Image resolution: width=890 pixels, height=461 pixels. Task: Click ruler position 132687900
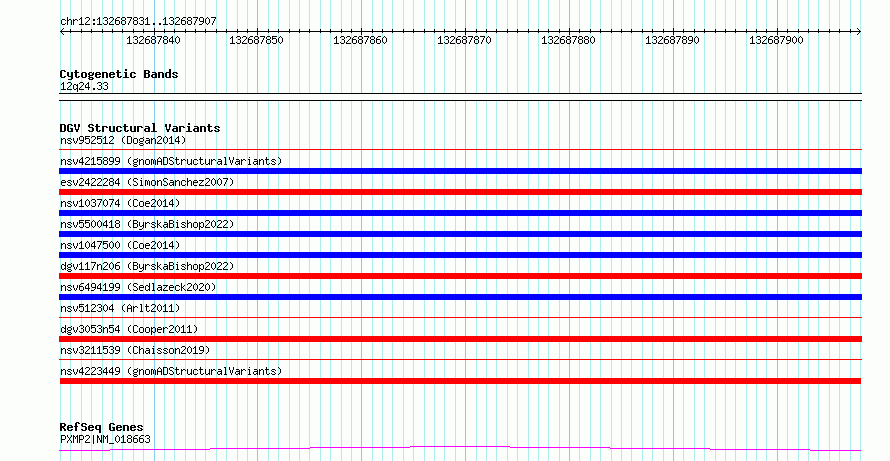coord(776,40)
